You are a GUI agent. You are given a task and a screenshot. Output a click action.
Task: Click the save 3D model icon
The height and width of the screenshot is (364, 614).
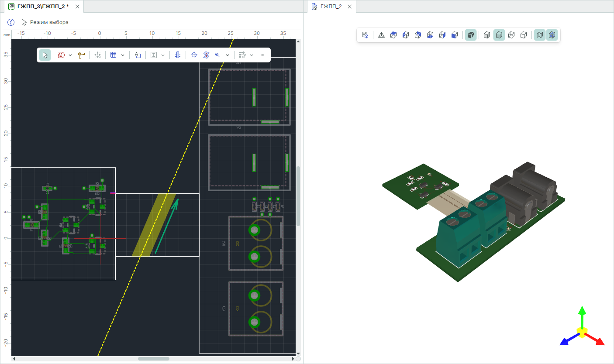365,35
